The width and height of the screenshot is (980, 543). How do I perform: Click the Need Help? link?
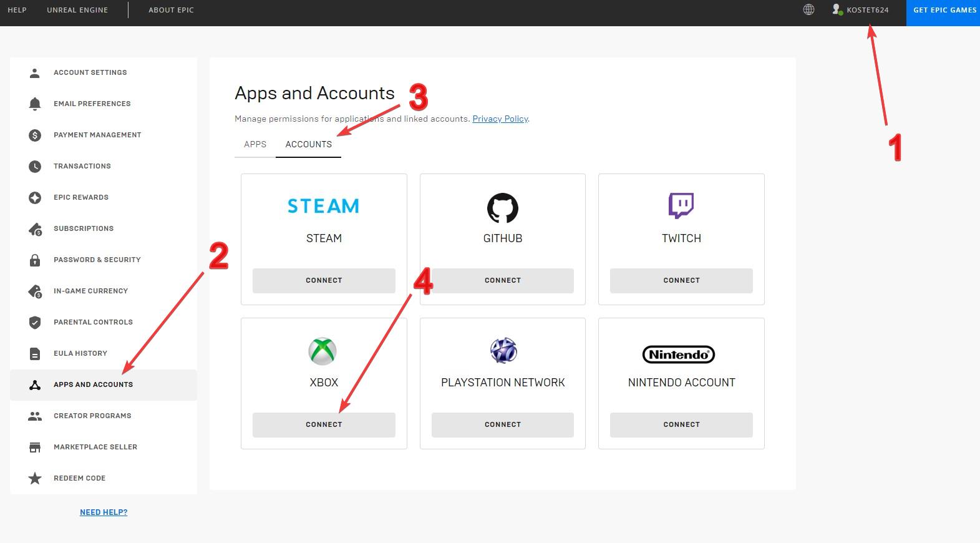click(104, 512)
